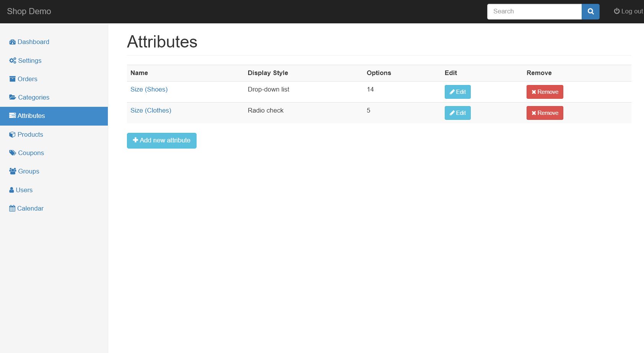Click the Orders archive box icon
The image size is (644, 353).
coord(12,79)
